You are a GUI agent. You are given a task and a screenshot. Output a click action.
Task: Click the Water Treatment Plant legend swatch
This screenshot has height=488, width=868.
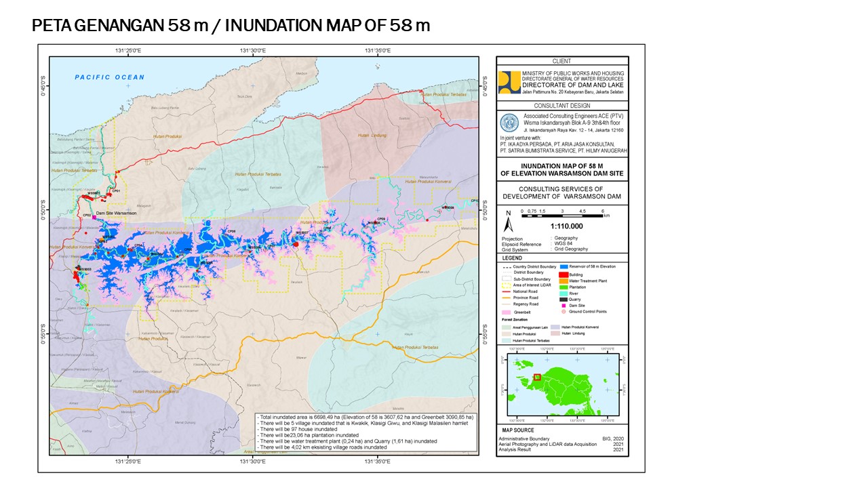coord(562,281)
